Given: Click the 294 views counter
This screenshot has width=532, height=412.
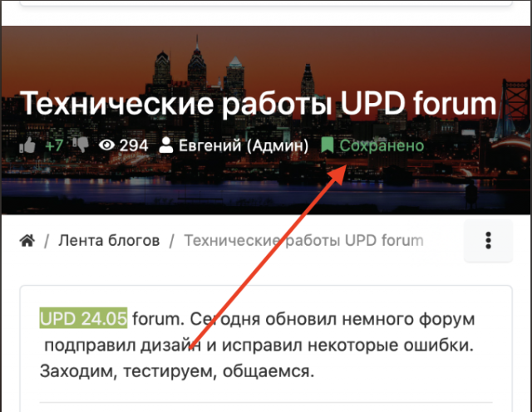Looking at the screenshot, I should [x=134, y=145].
